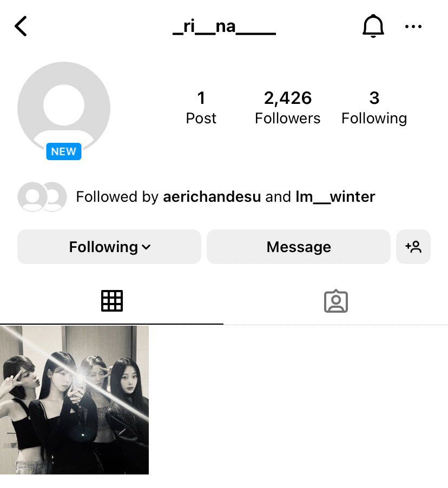Select the posts grid tab icon
Image resolution: width=448 pixels, height=488 pixels.
click(112, 301)
